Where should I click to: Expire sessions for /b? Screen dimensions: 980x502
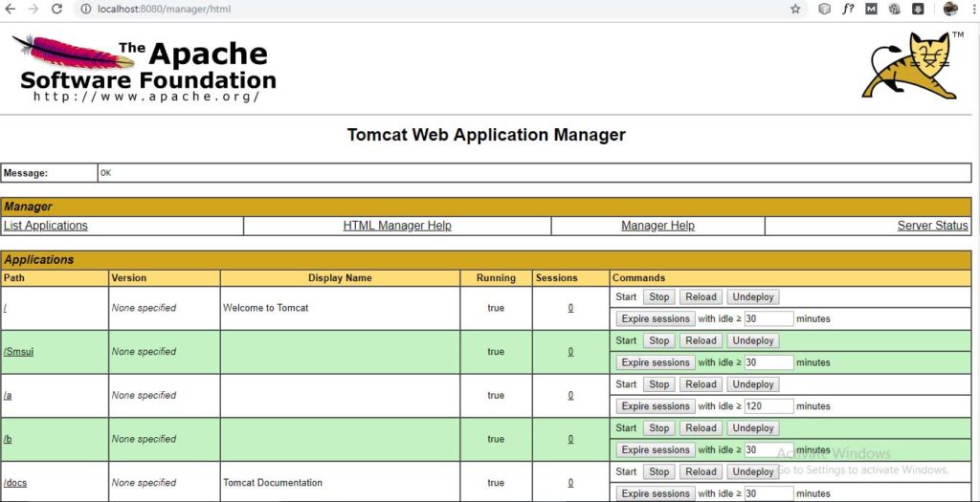click(656, 449)
